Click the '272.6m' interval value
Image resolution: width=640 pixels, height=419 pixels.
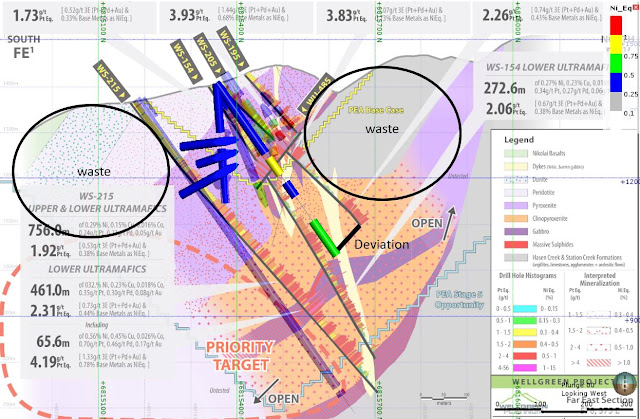point(505,88)
